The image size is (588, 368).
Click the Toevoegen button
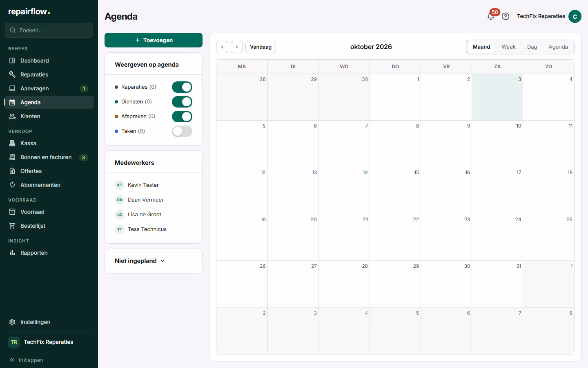coord(154,40)
